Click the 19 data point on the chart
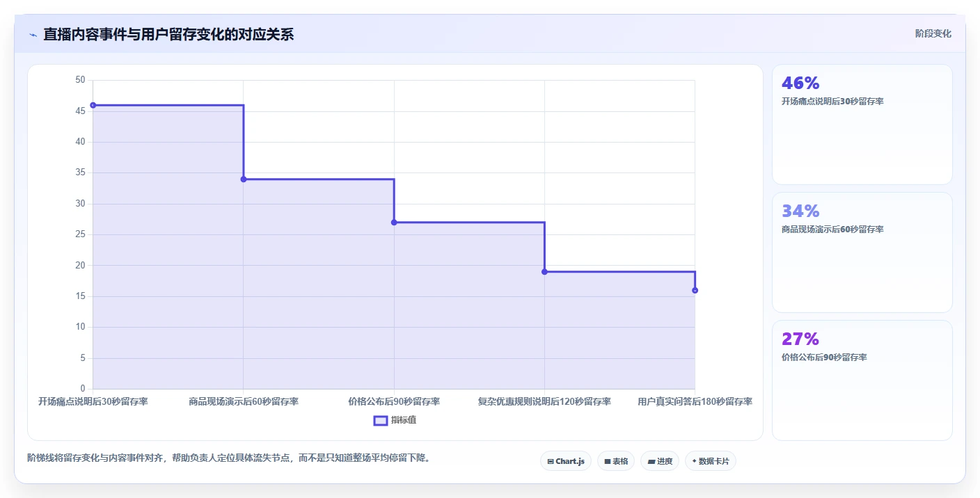 (544, 272)
